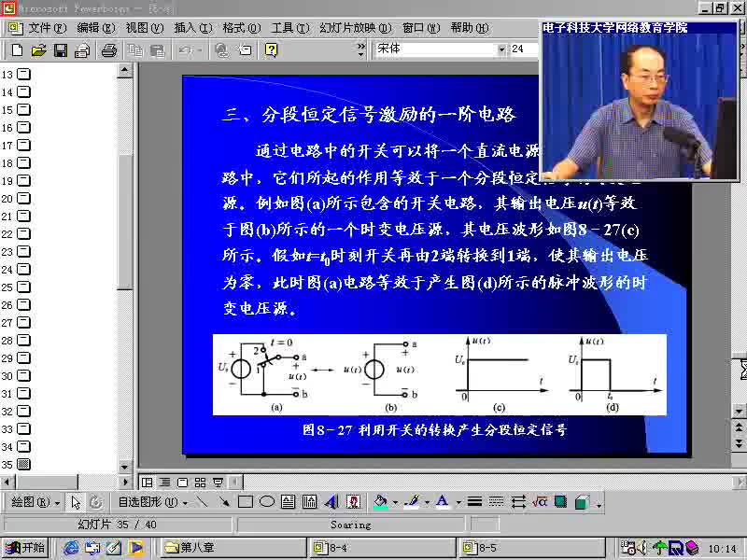Click Next Slide double-arrow button

tap(739, 444)
